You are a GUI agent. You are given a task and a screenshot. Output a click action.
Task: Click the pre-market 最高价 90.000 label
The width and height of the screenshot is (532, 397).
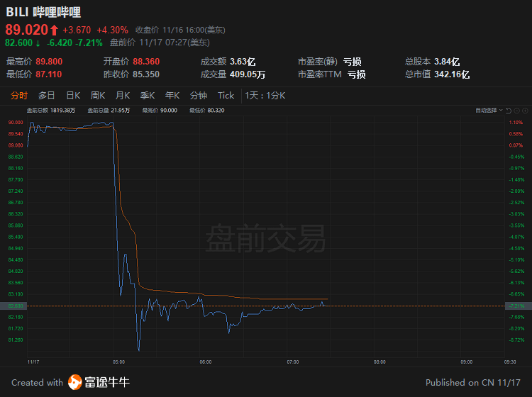(x=160, y=110)
